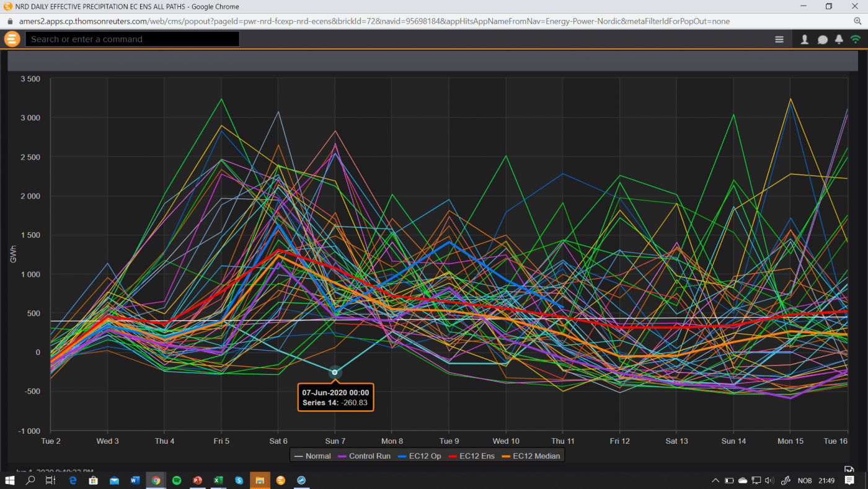Open the user profile icon
The image size is (868, 489).
click(805, 39)
